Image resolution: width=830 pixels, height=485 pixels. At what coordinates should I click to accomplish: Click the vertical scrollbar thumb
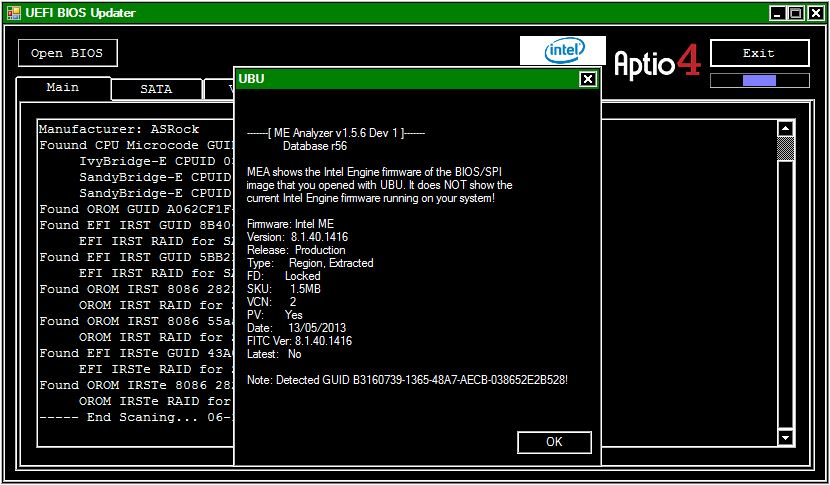pyautogui.click(x=786, y=149)
